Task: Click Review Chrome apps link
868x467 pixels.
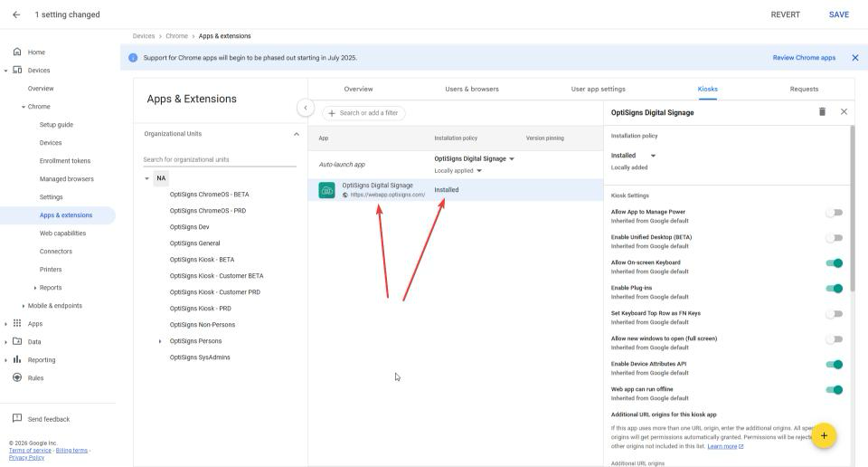Action: pyautogui.click(x=804, y=58)
